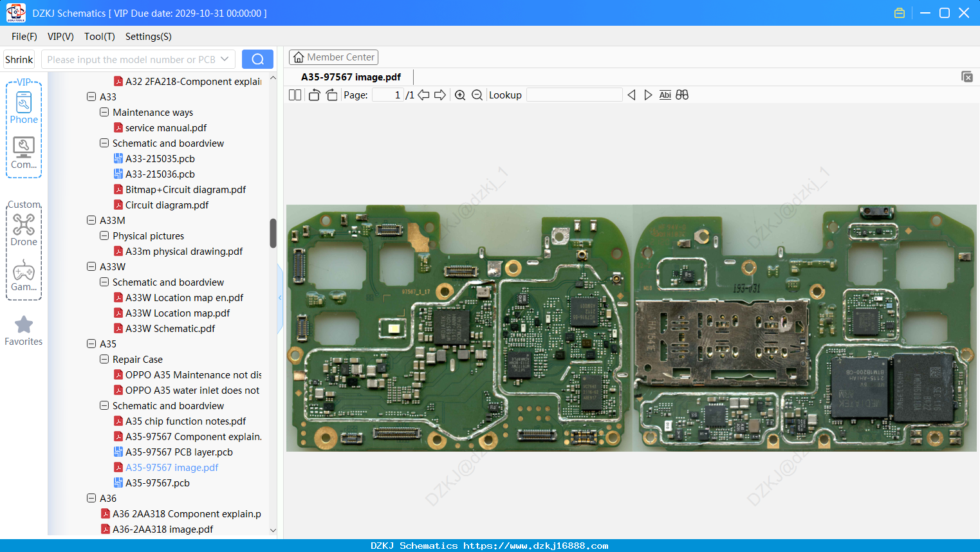Screen dimensions: 980x552
Task: Open the Game console category
Action: click(x=24, y=275)
